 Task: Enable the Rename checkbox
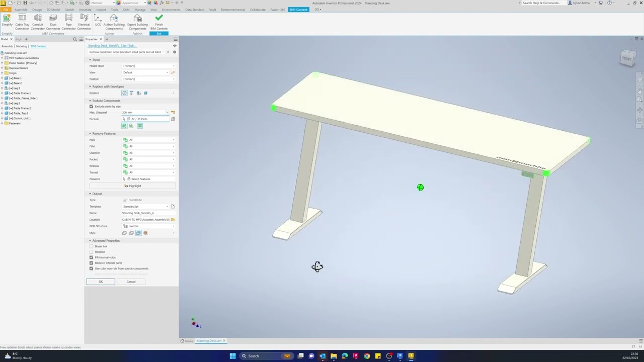point(92,252)
